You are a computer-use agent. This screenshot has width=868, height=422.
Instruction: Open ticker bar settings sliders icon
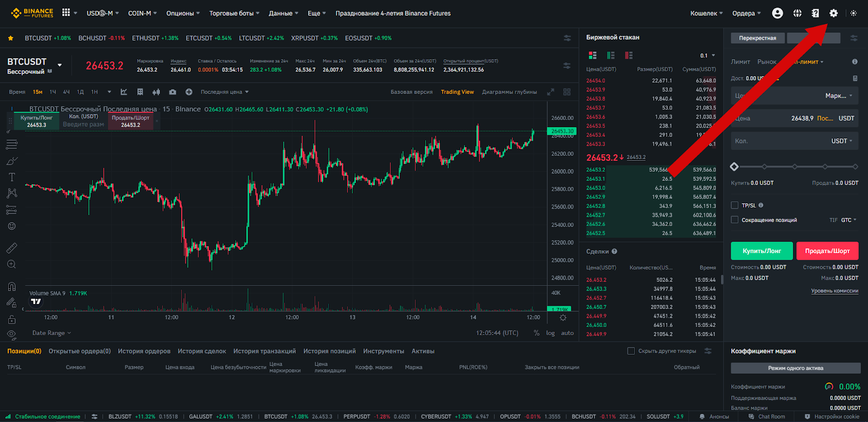(567, 38)
